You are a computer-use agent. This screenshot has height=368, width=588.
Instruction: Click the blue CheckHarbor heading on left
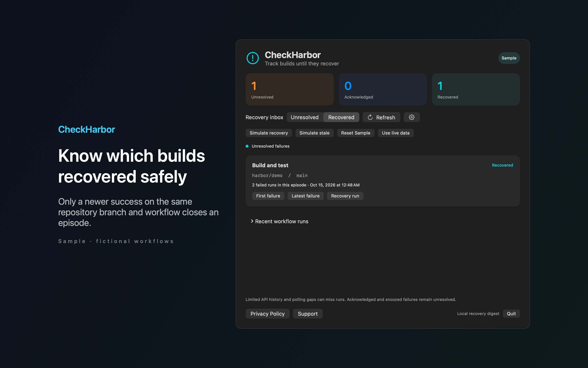[x=87, y=129]
